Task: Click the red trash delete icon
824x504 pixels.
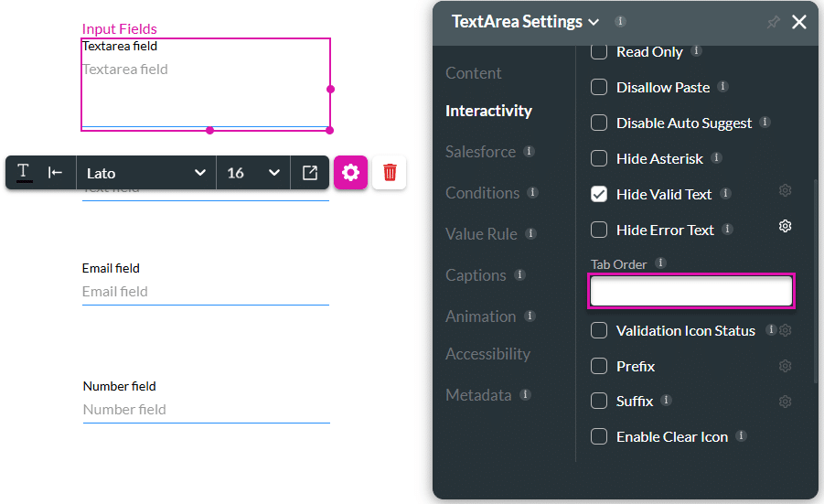Action: [390, 172]
